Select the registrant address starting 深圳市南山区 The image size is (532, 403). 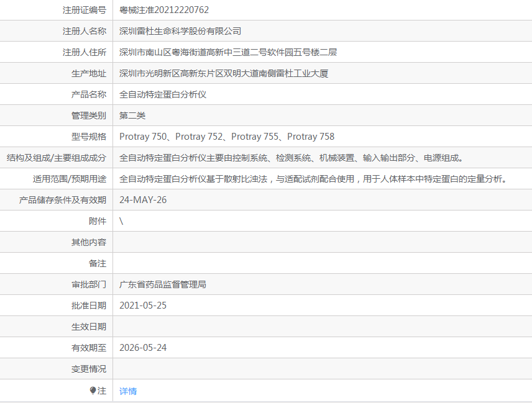228,52
